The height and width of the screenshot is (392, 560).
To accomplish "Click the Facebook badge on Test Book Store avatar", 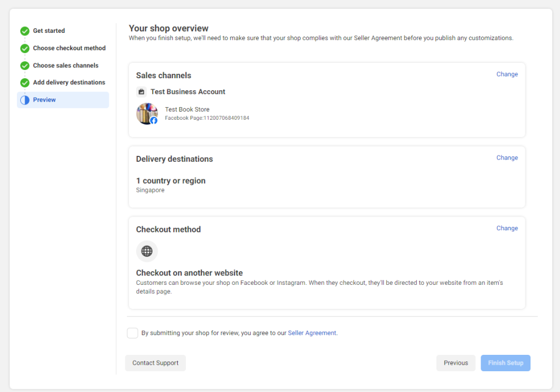I will click(x=154, y=120).
